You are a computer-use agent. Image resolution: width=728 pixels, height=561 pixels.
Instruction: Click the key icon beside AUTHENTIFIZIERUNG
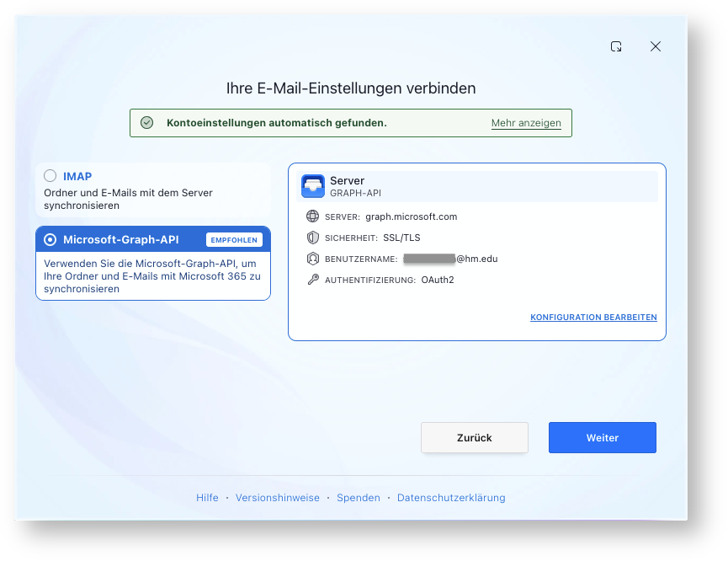(x=313, y=280)
